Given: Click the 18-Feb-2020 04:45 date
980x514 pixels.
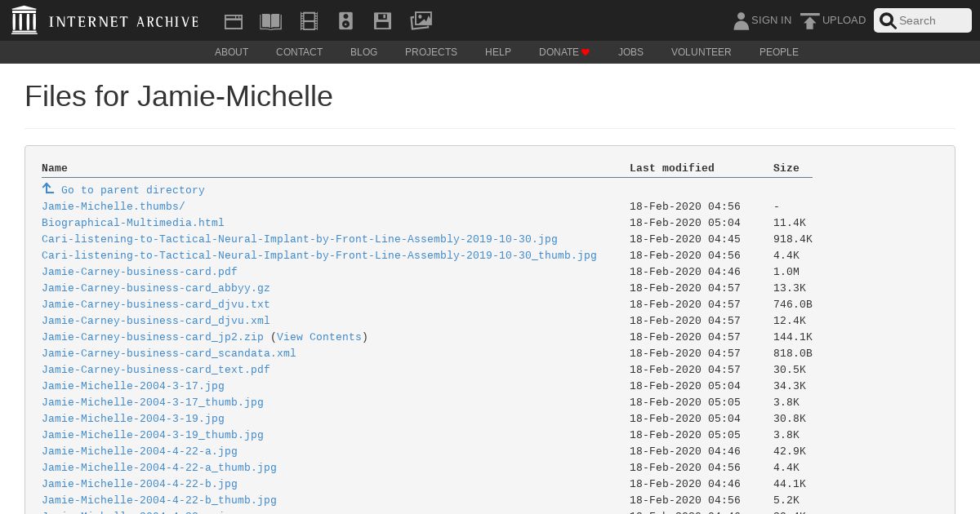Looking at the screenshot, I should (x=685, y=239).
